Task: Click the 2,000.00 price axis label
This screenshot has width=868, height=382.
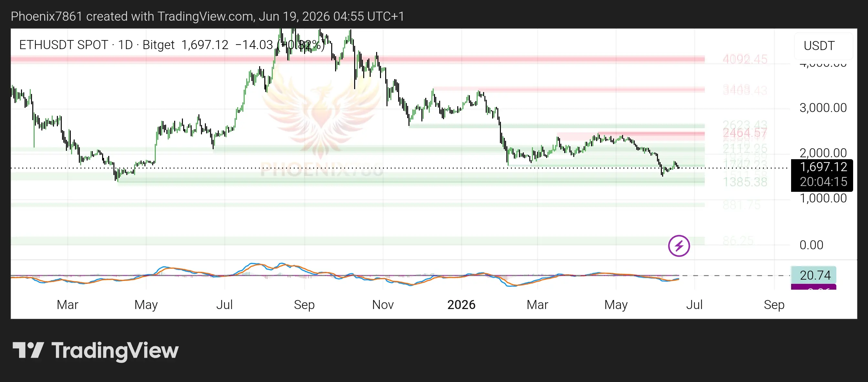Action: (823, 153)
